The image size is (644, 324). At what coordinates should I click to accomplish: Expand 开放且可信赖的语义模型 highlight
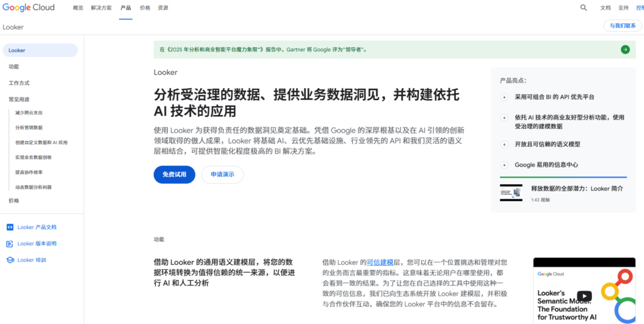tap(504, 144)
